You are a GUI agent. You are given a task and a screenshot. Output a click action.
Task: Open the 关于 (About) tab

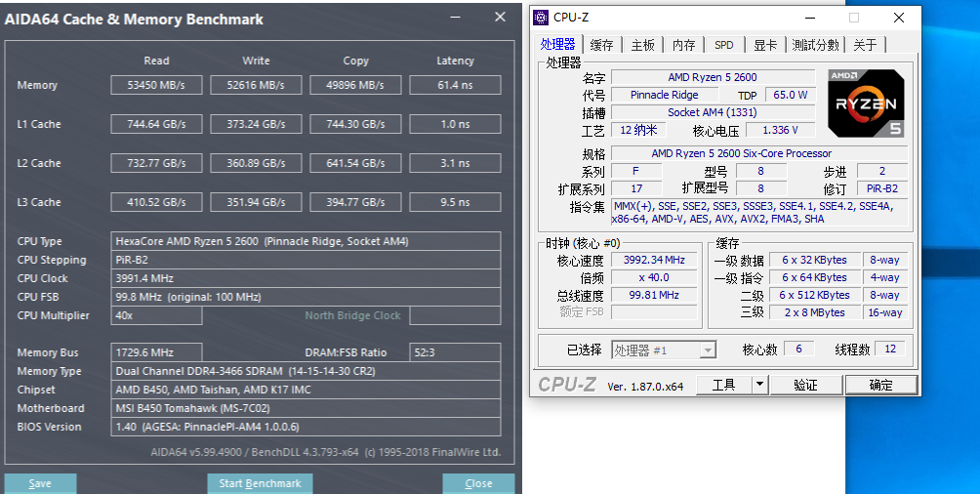(x=865, y=45)
